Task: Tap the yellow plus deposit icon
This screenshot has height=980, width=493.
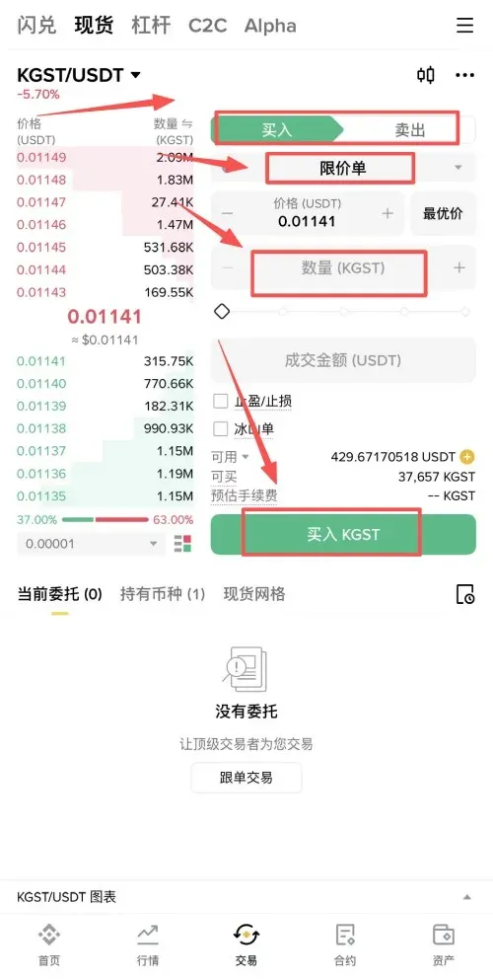Action: point(466,457)
